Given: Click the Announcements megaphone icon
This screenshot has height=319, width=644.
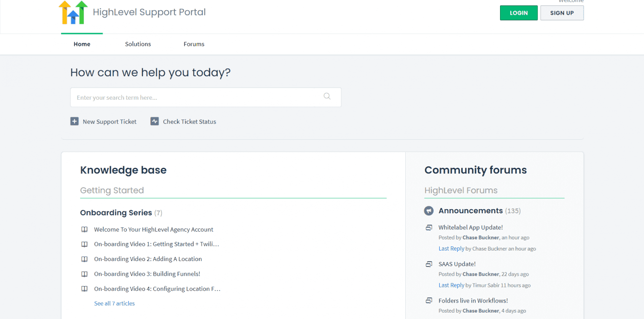Looking at the screenshot, I should pos(429,211).
